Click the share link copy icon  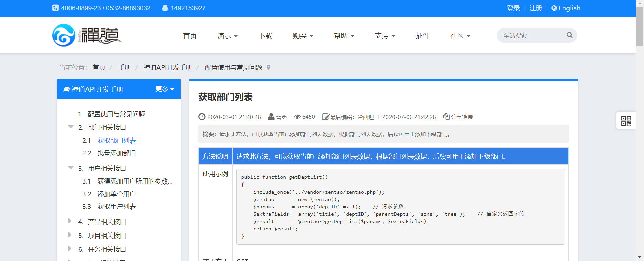coord(446,117)
